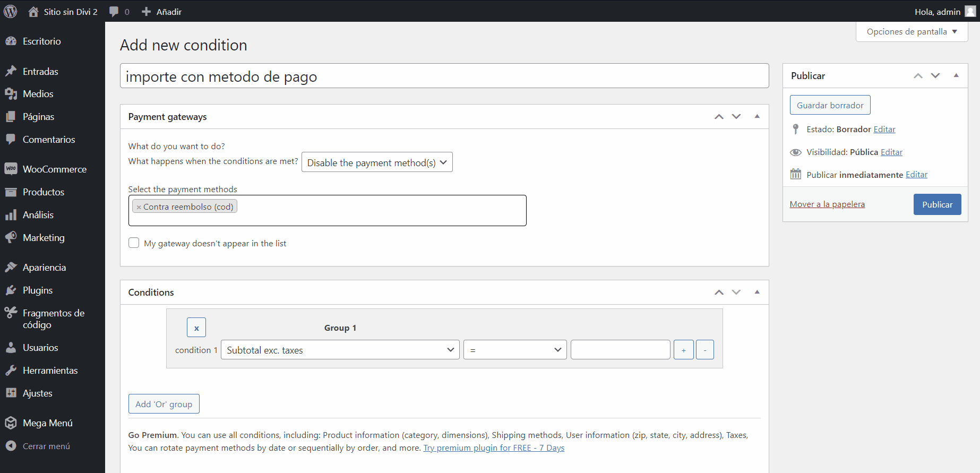The height and width of the screenshot is (473, 980).
Task: Toggle the Publicar panel
Action: click(956, 76)
